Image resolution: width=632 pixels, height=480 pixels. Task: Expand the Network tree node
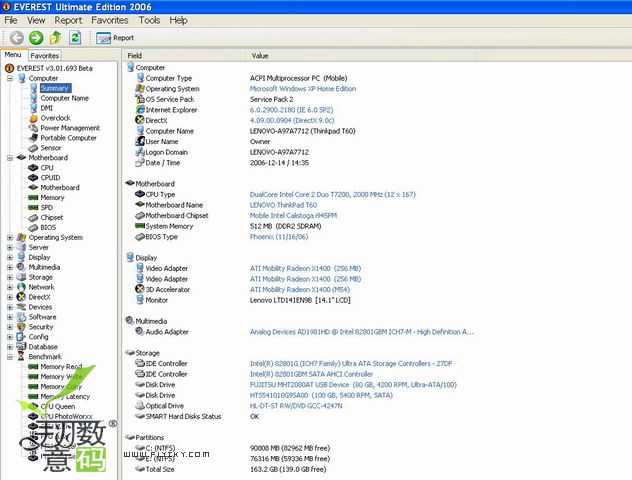tap(10, 287)
